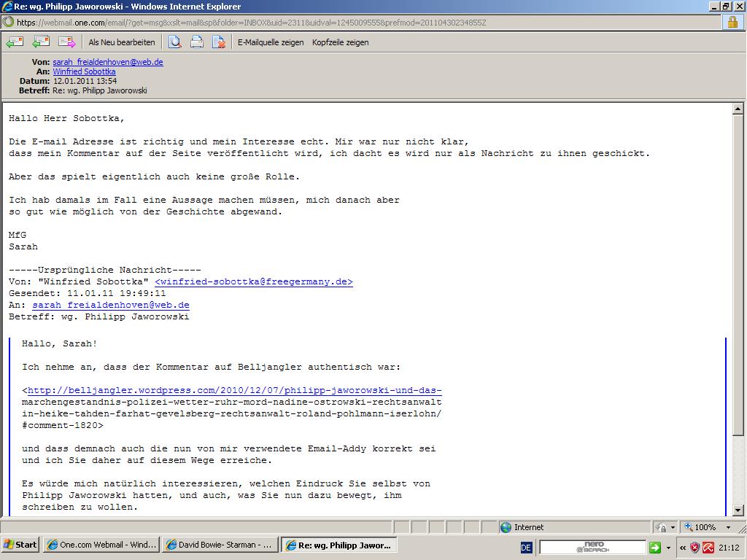
Task: Open print preview with the magnifier page icon
Action: click(x=175, y=42)
